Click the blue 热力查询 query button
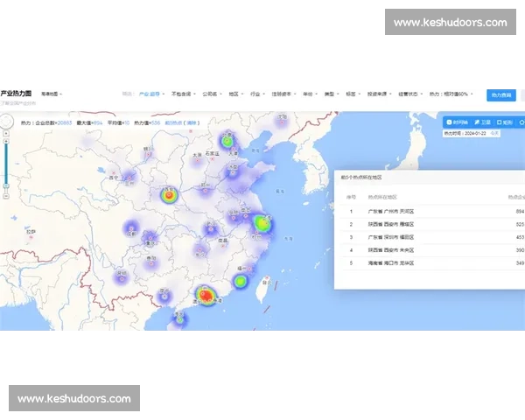 tap(503, 93)
